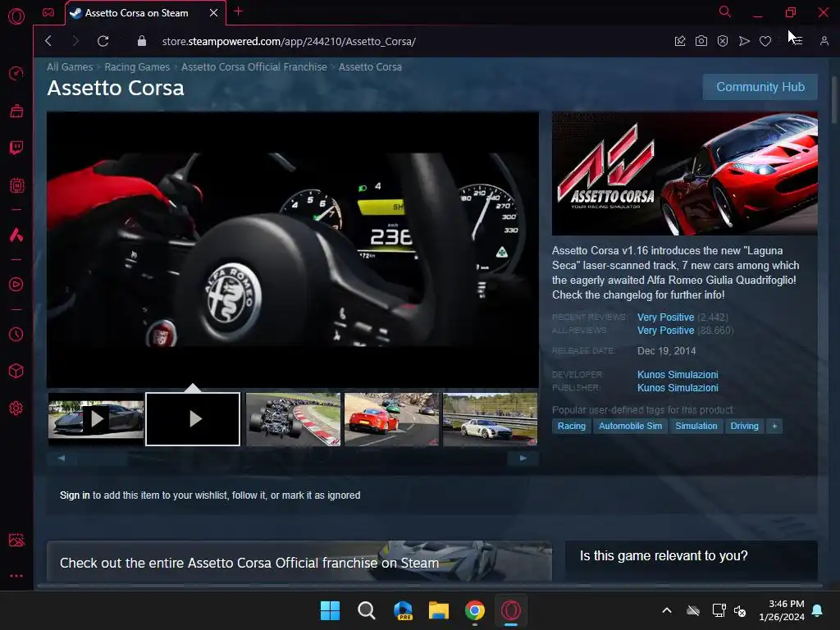Open the Assetto Corsa franchise banner

coord(299,561)
